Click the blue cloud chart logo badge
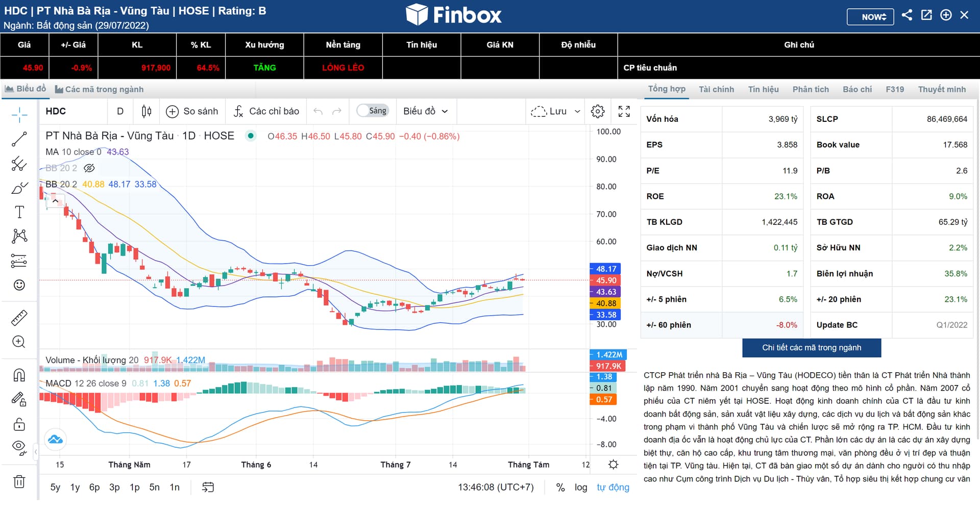The width and height of the screenshot is (980, 513). (x=55, y=439)
